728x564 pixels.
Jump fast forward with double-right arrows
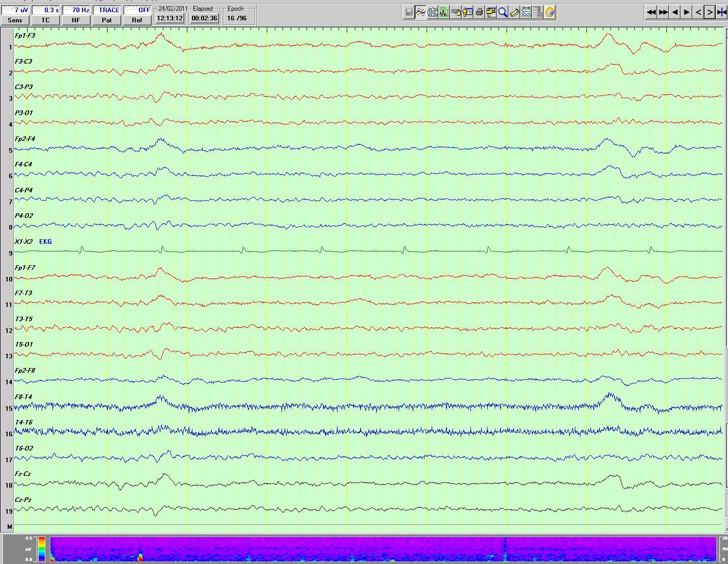[x=663, y=13]
